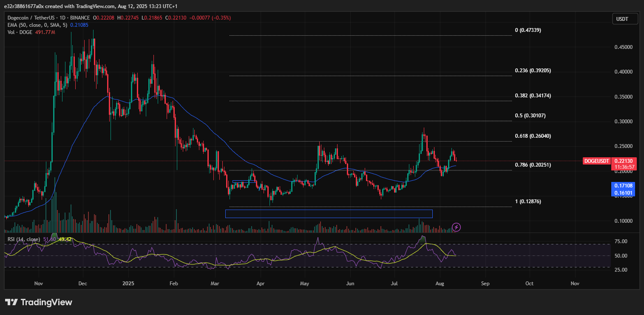Click 0.10000 on the price axis
Viewport: 644px width, 315px height.
[x=624, y=221]
